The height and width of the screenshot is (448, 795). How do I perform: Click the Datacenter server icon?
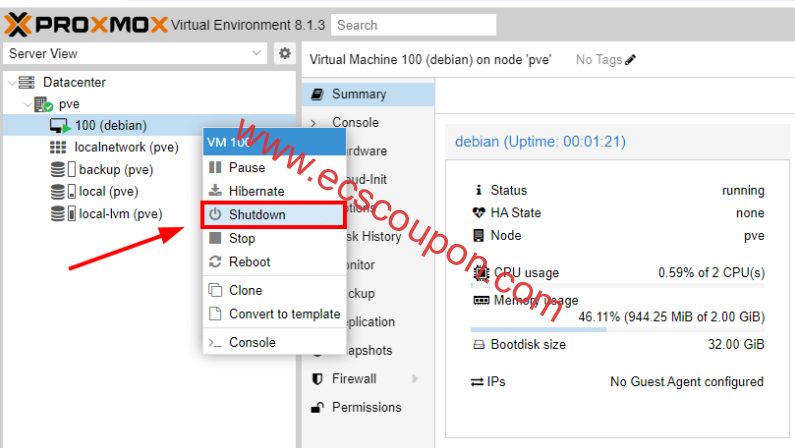coord(27,82)
